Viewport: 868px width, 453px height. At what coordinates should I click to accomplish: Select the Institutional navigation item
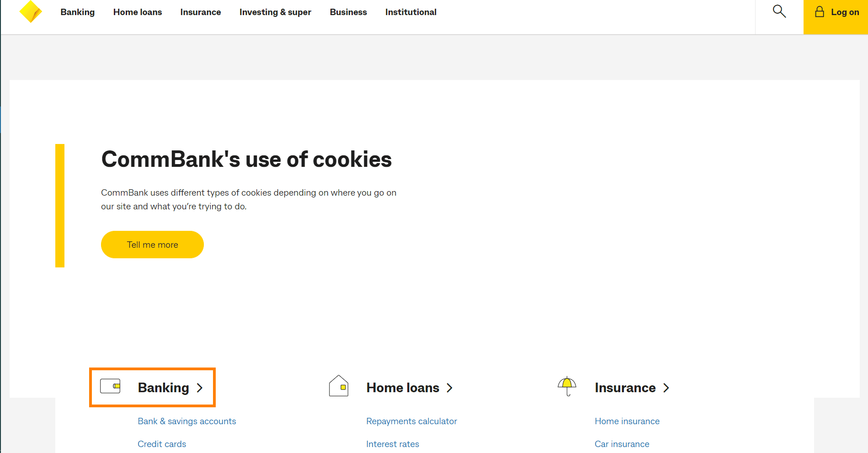coord(411,12)
